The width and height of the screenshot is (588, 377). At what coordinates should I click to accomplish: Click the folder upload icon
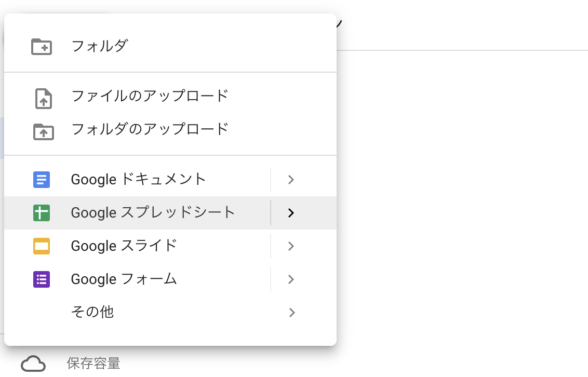click(x=44, y=132)
